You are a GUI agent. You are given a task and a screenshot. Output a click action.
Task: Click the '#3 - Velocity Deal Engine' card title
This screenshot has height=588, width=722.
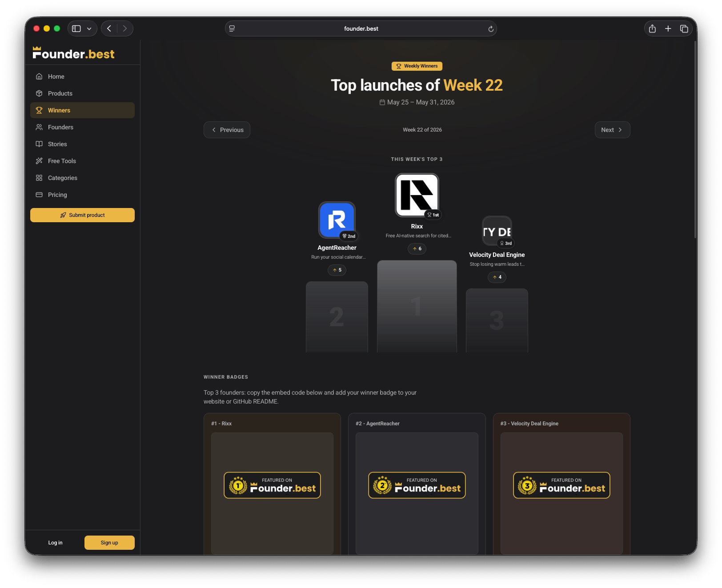(x=529, y=424)
